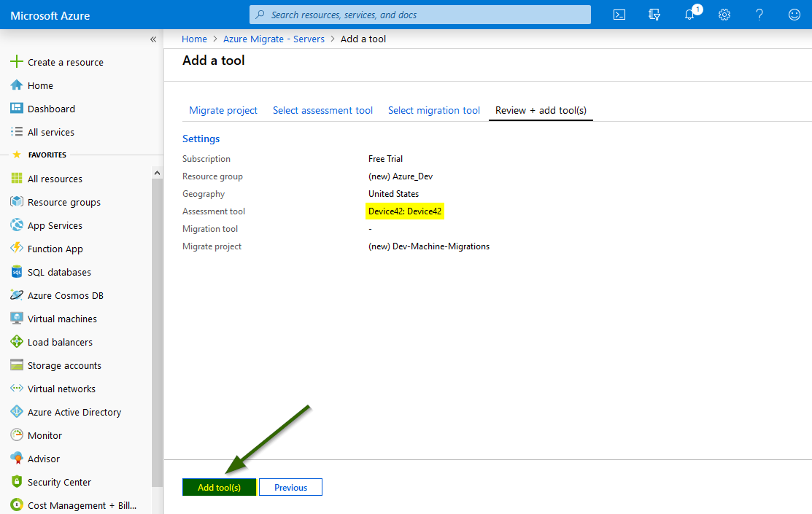Click the notifications bell icon

click(x=689, y=15)
